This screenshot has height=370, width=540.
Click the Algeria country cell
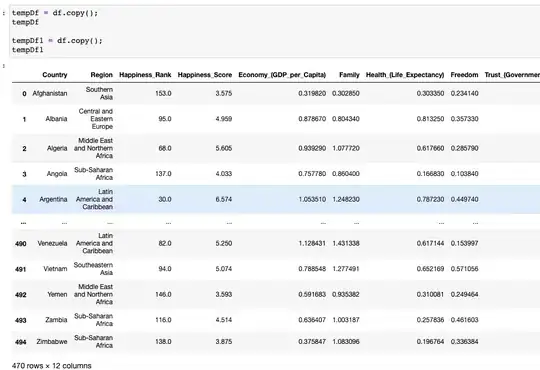click(x=57, y=148)
